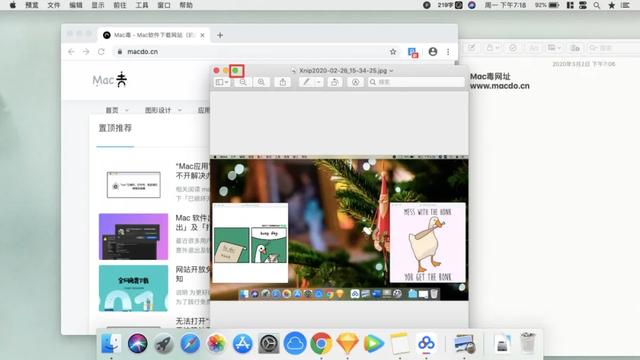Expand the arrow next to the pen tool
Viewport: 640px width, 360px height.
(x=318, y=82)
